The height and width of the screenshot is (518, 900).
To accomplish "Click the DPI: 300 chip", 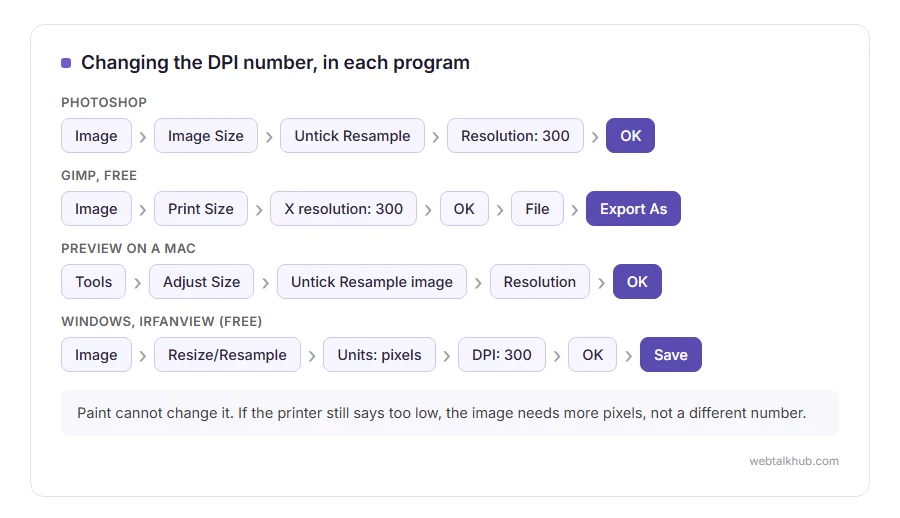I will coord(502,354).
